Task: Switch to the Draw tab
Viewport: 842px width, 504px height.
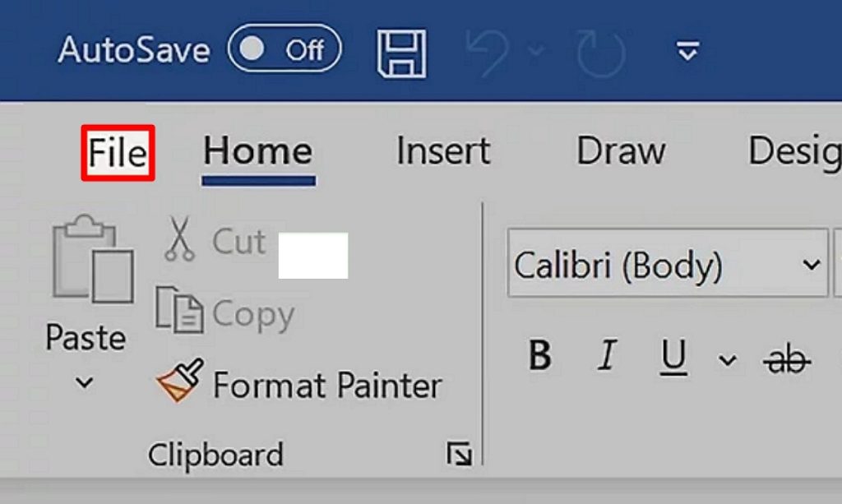Action: click(621, 151)
